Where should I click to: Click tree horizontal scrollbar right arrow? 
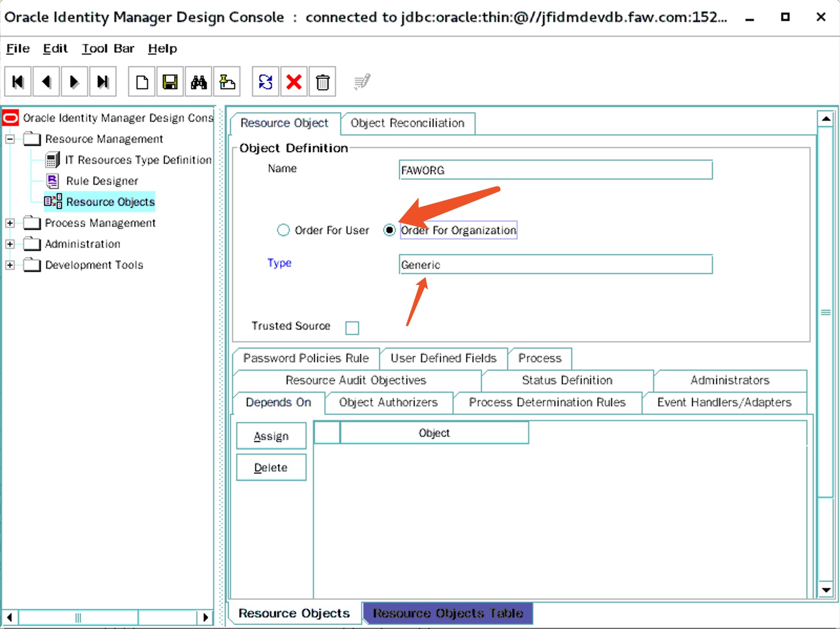tap(206, 617)
